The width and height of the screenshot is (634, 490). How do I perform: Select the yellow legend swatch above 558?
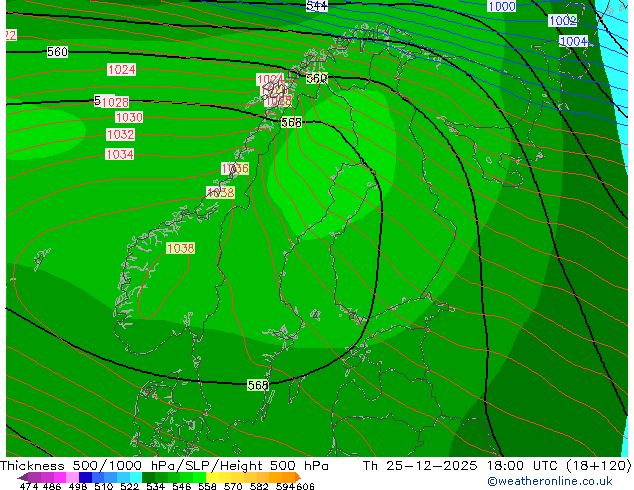coord(212,477)
